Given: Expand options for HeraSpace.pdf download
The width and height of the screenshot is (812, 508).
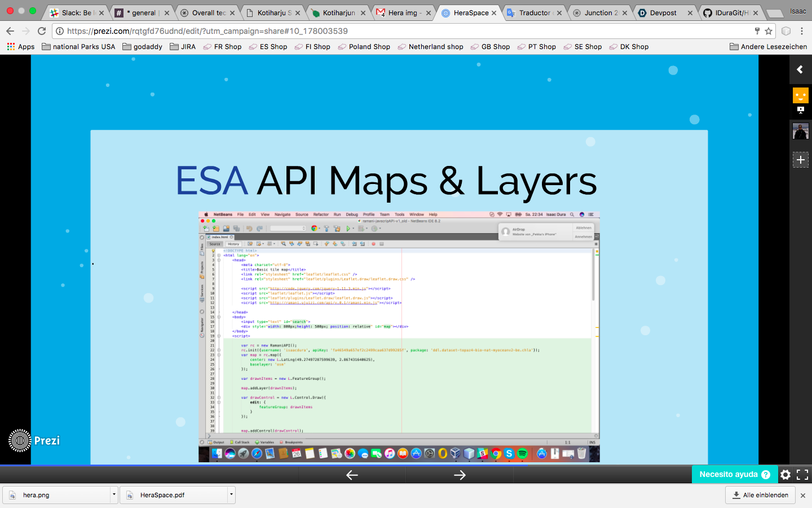Looking at the screenshot, I should point(231,495).
